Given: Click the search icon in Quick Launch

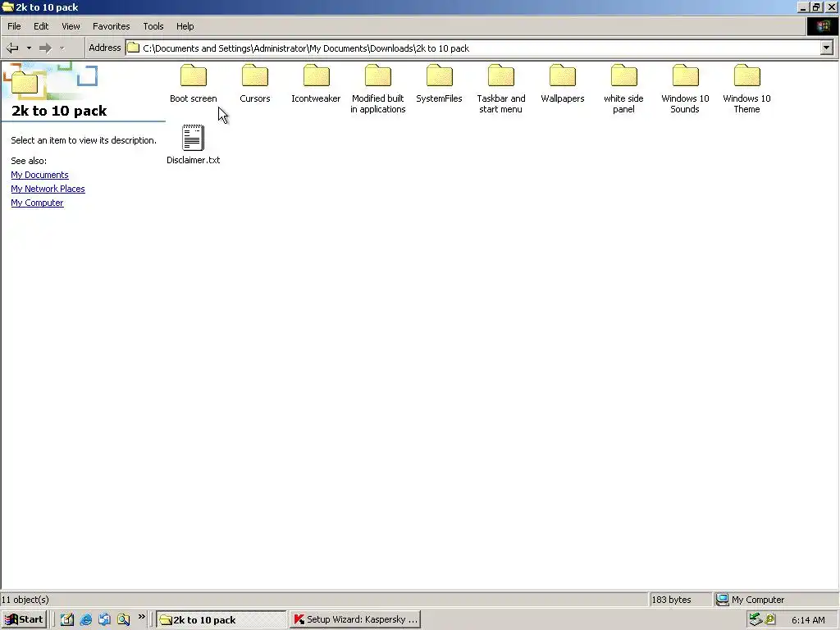Looking at the screenshot, I should (x=123, y=619).
